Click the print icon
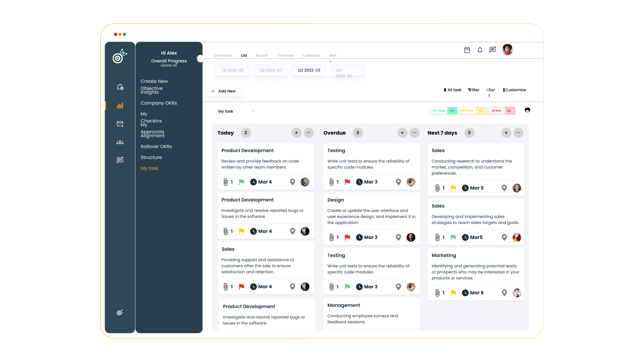The image size is (644, 362). pos(527,110)
